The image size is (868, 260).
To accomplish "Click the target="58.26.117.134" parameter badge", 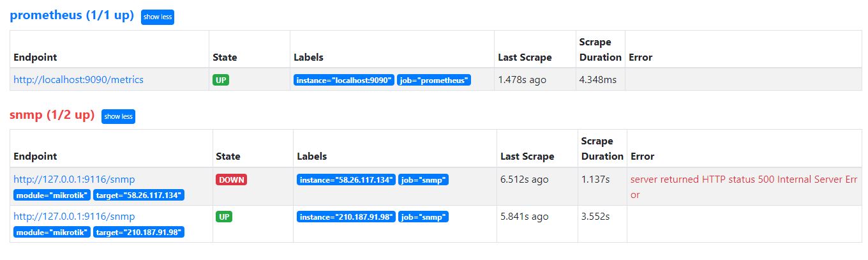I will [x=138, y=195].
